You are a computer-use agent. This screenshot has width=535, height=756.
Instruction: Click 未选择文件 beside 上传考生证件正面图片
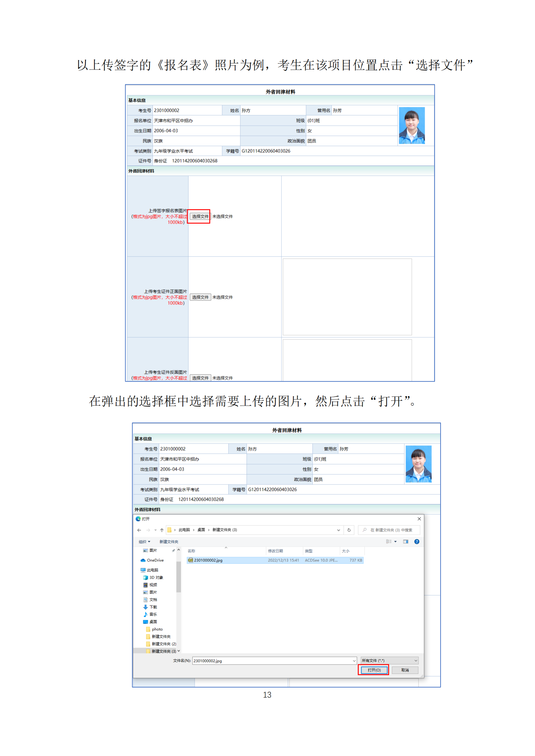[222, 297]
